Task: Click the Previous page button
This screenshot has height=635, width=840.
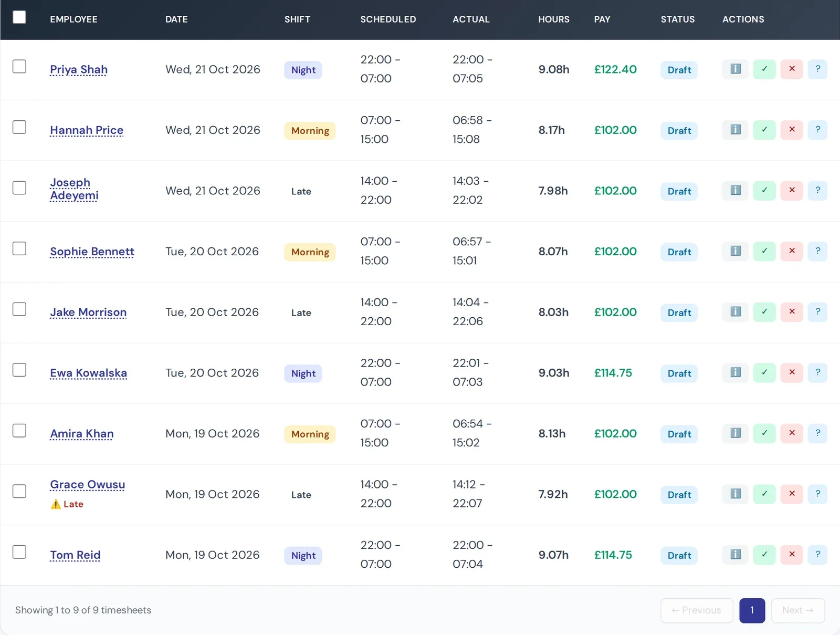Action: click(697, 610)
